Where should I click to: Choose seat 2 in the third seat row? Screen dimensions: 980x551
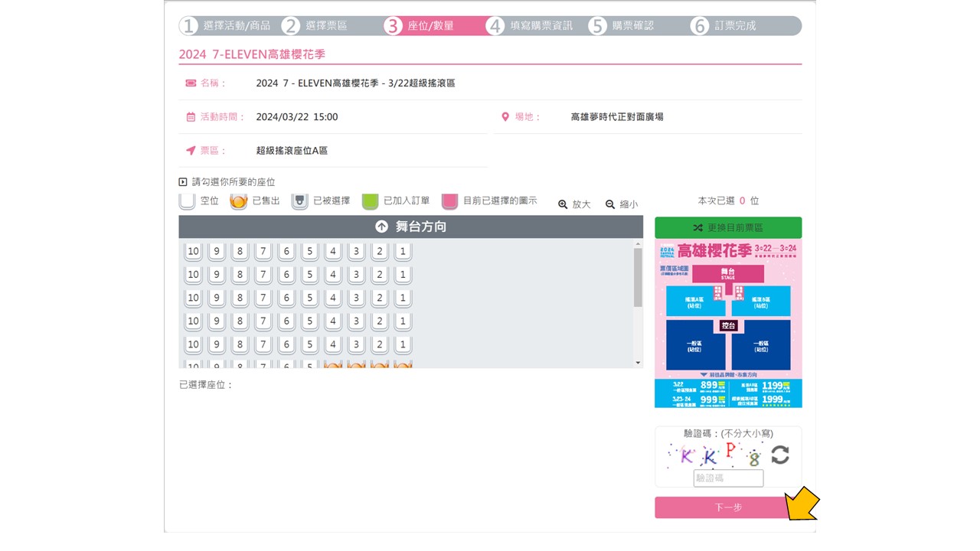click(380, 298)
